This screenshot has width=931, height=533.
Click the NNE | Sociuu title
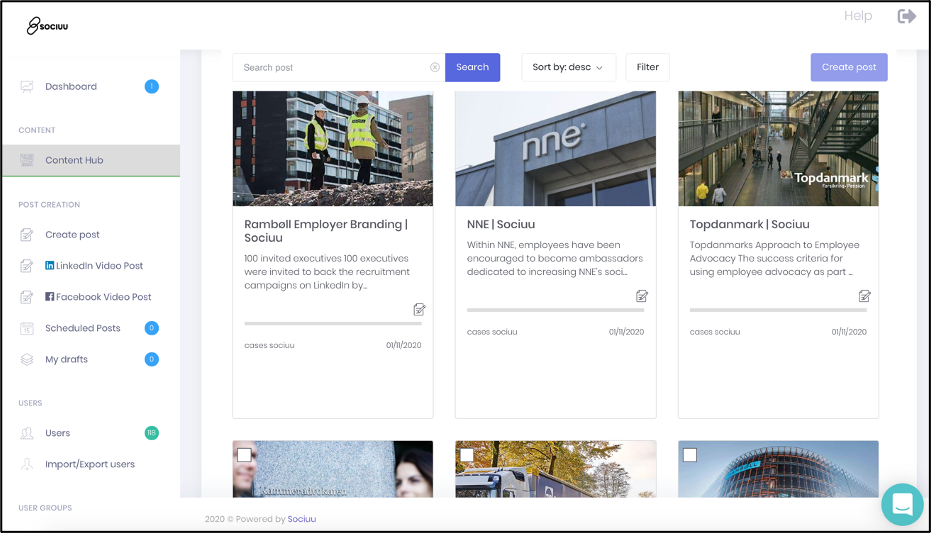pyautogui.click(x=501, y=224)
